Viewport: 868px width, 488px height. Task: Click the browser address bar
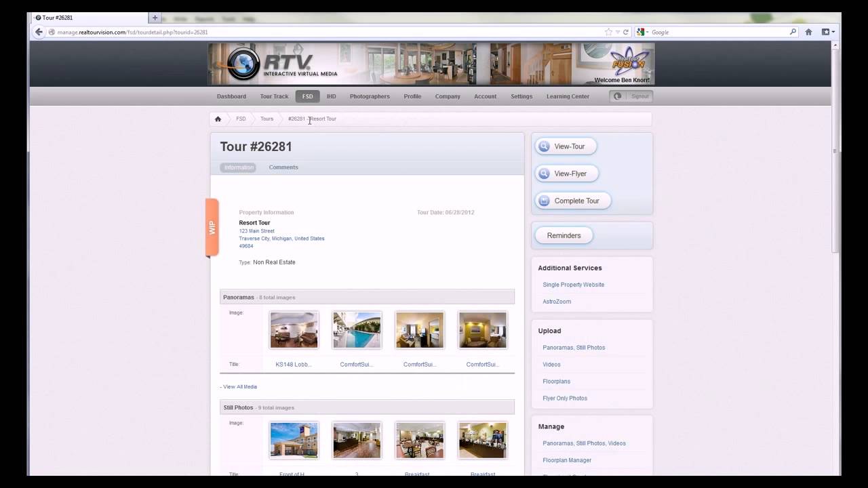329,32
